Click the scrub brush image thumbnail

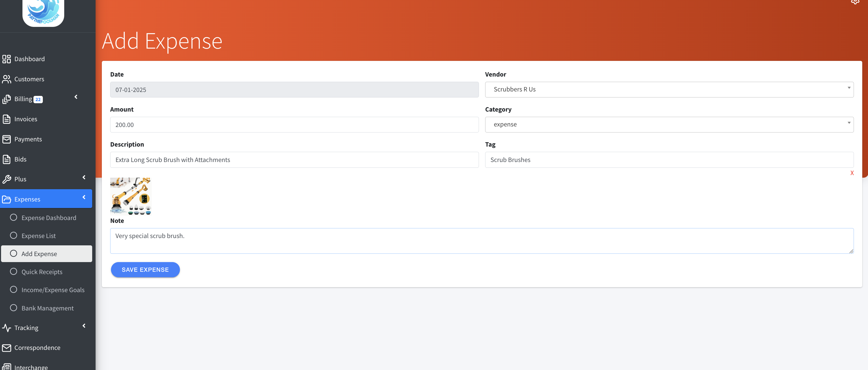[130, 196]
